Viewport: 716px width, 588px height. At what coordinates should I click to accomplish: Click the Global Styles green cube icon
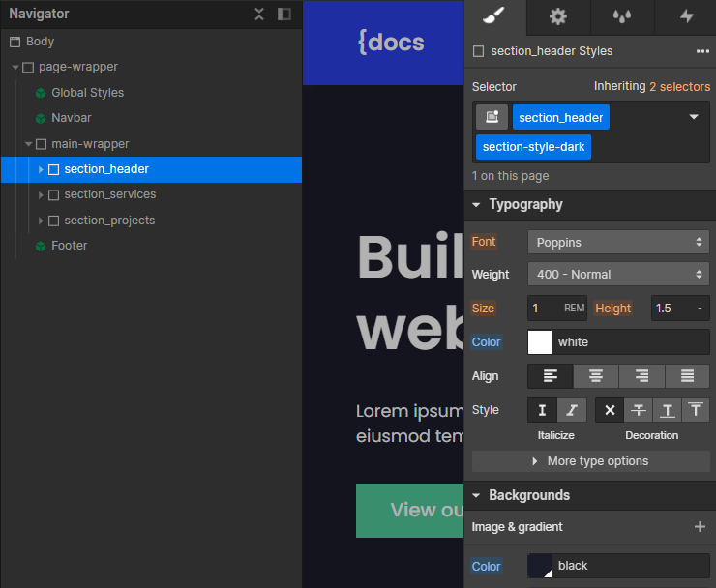[41, 93]
